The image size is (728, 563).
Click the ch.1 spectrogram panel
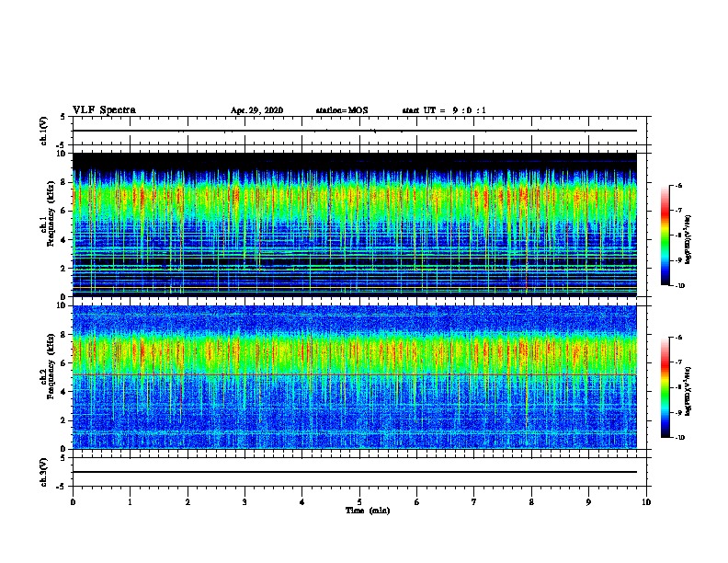(x=355, y=224)
